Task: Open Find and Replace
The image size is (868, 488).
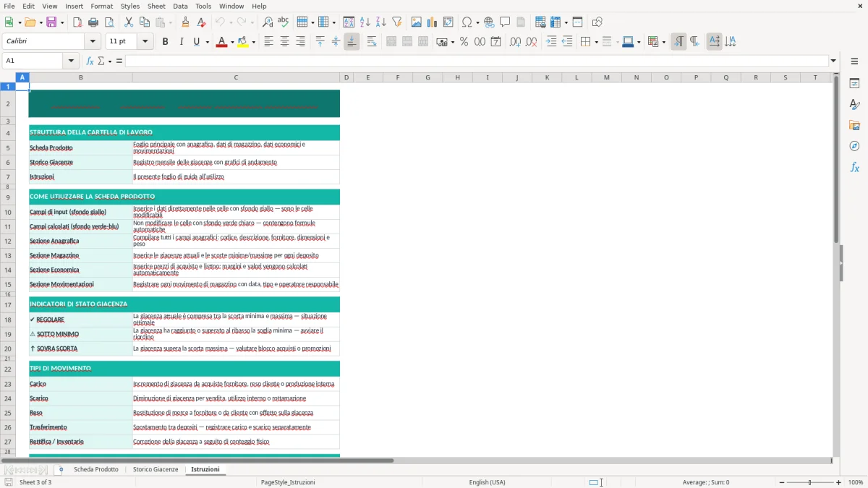Action: coord(268,22)
